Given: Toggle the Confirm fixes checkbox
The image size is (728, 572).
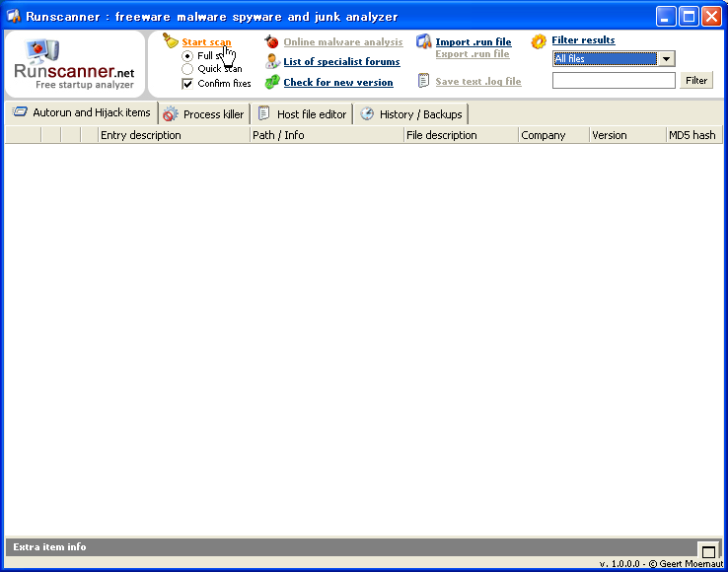Looking at the screenshot, I should [x=187, y=84].
